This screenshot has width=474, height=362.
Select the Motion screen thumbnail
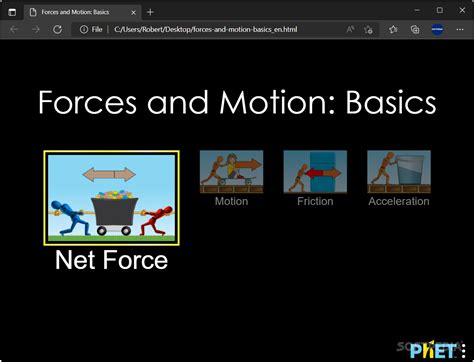231,172
